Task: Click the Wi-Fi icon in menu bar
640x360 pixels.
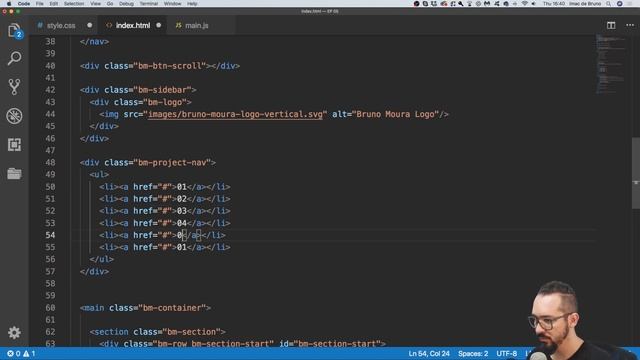Action: [524, 4]
